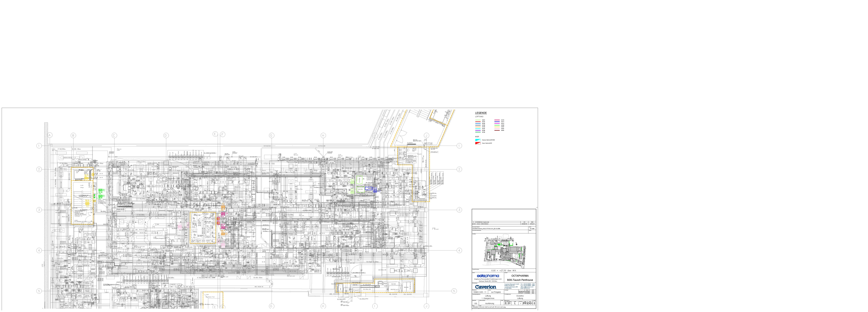Open the www.caverion.at website link

coord(525,288)
